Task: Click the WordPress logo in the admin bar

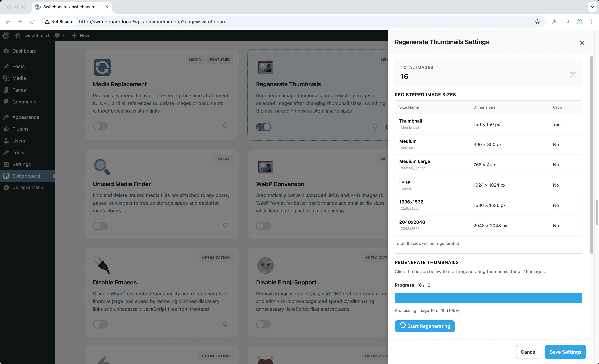Action: pos(6,35)
